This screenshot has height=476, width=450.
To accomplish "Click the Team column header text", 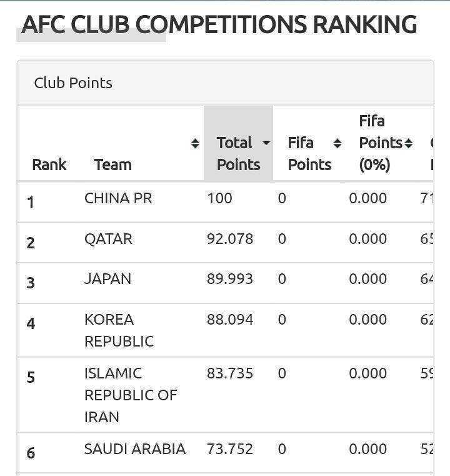I will (112, 165).
